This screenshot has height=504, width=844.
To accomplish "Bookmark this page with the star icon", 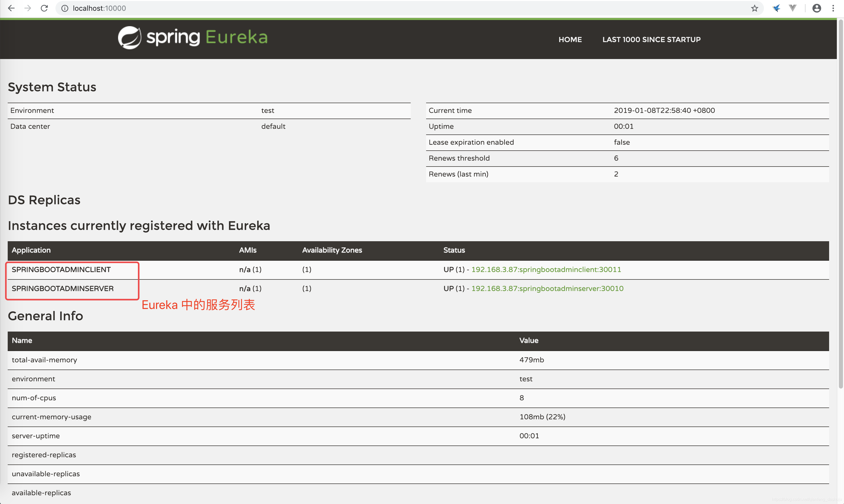I will [x=754, y=8].
